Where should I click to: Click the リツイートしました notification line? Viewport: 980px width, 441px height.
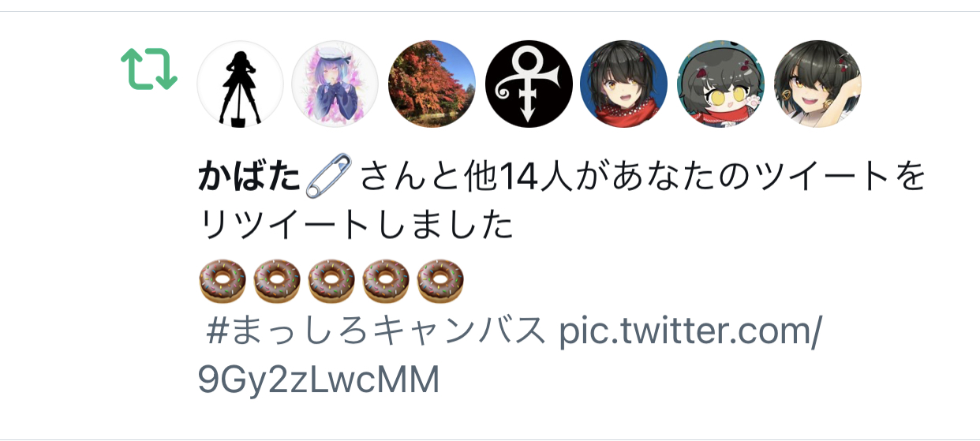click(x=357, y=227)
